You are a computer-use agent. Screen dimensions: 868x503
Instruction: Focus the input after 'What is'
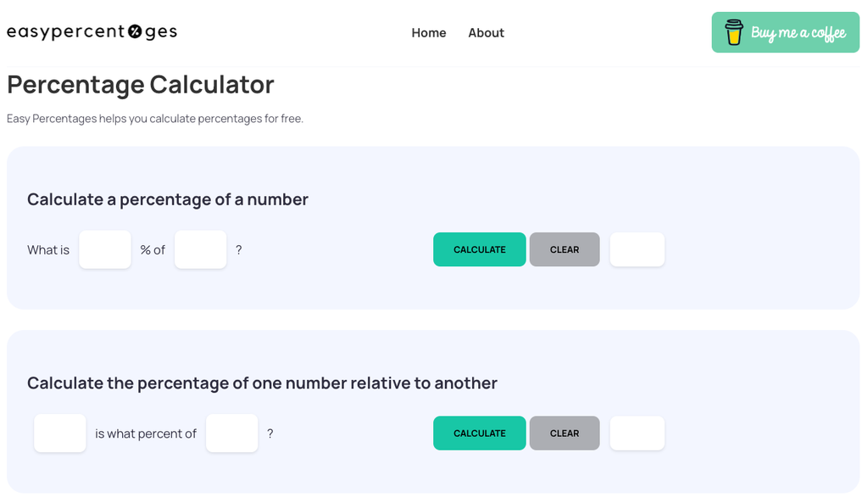(105, 250)
